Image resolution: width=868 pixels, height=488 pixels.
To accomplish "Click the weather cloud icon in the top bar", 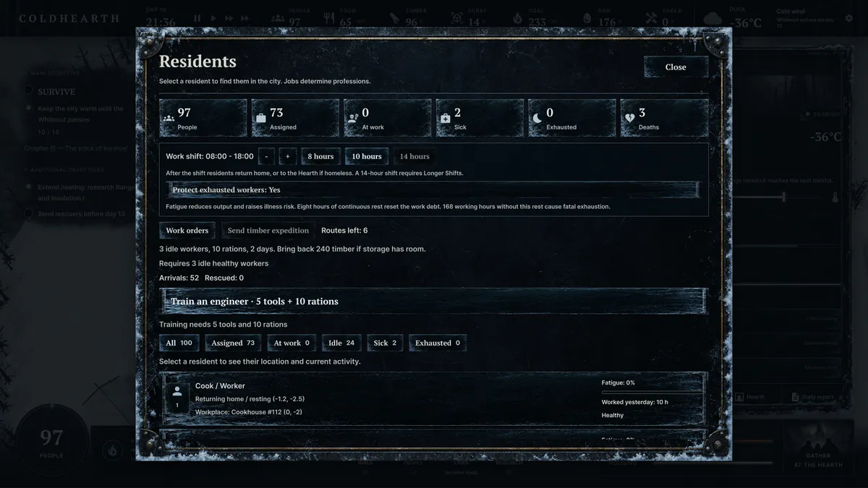I will pyautogui.click(x=714, y=20).
